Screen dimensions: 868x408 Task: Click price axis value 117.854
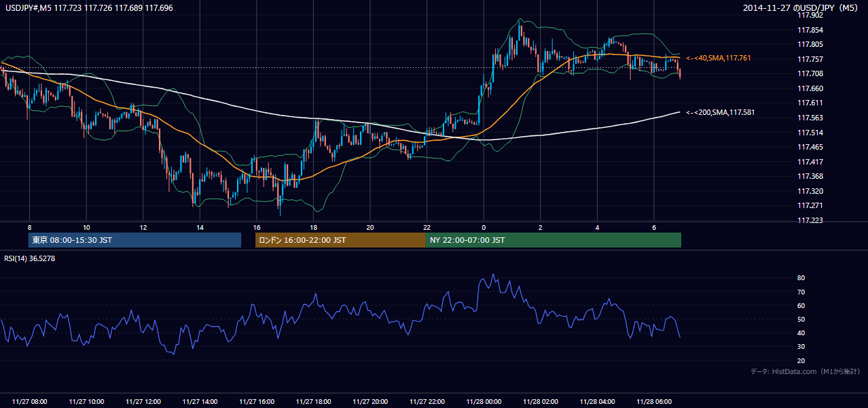tap(810, 30)
